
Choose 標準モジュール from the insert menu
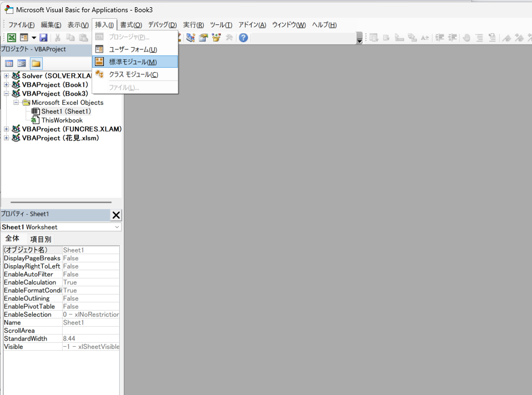coord(132,62)
